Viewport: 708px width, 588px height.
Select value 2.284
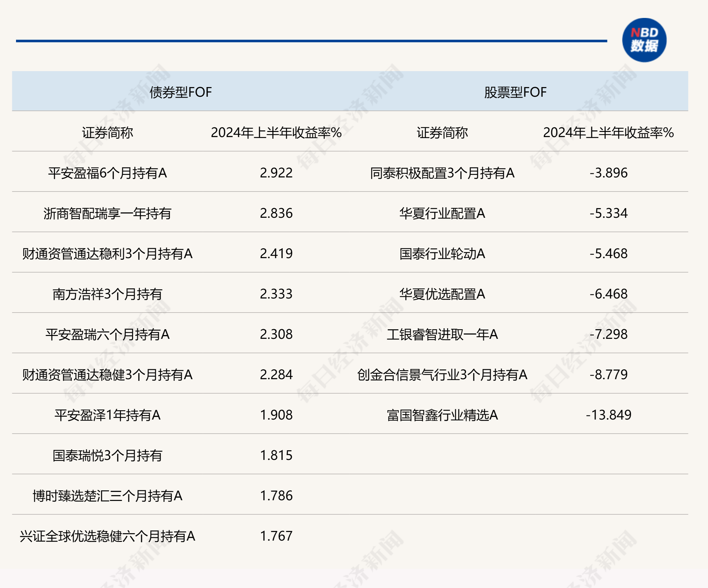pyautogui.click(x=276, y=374)
